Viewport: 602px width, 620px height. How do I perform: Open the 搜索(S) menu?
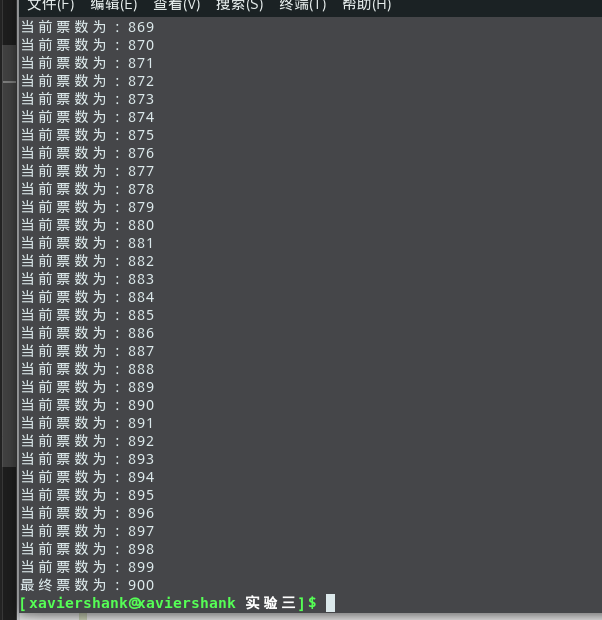tap(239, 6)
